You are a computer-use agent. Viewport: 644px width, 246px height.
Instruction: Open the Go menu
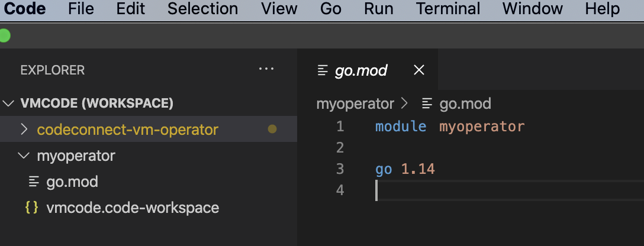click(x=331, y=9)
